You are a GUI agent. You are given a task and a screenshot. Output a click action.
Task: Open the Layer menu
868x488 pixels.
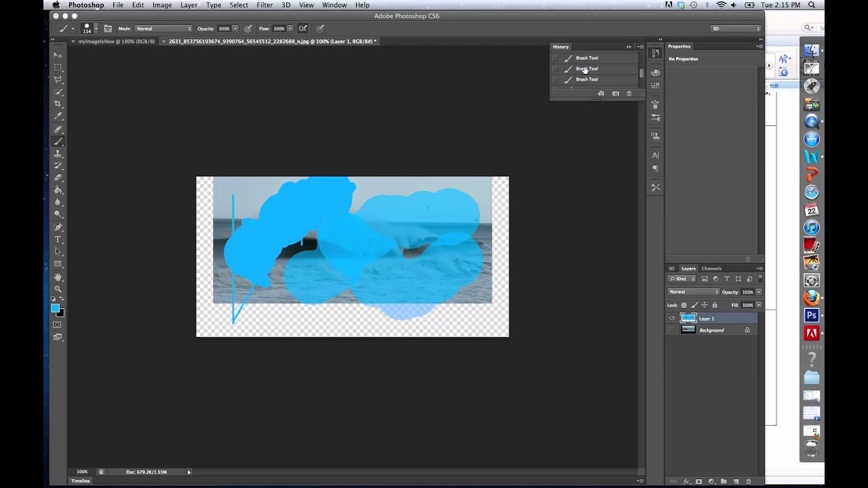pyautogui.click(x=189, y=5)
